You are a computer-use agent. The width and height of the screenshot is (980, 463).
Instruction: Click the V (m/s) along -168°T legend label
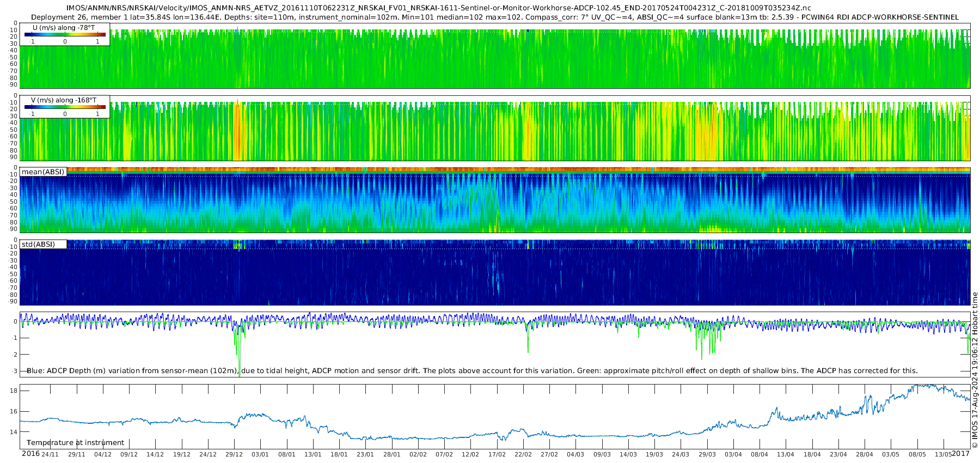pos(64,100)
